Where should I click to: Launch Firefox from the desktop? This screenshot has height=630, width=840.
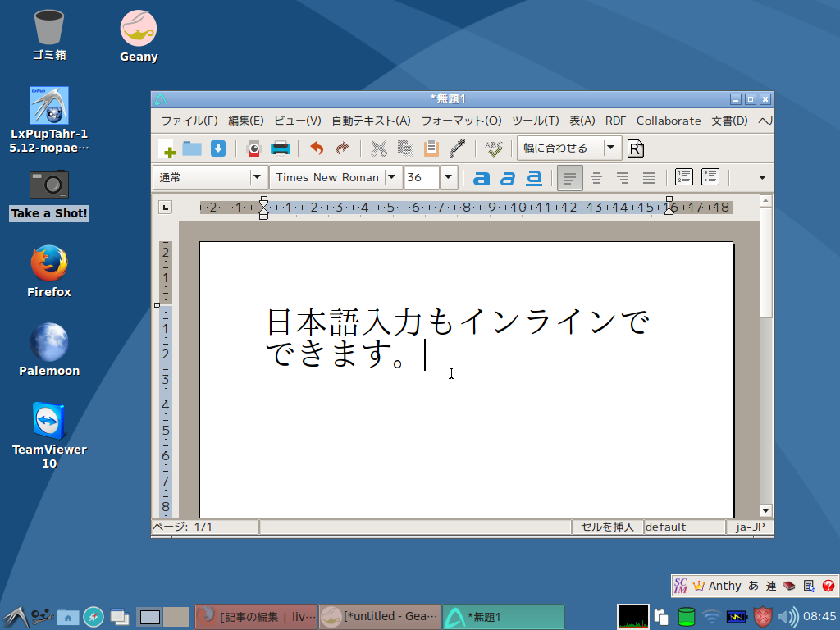(48, 272)
